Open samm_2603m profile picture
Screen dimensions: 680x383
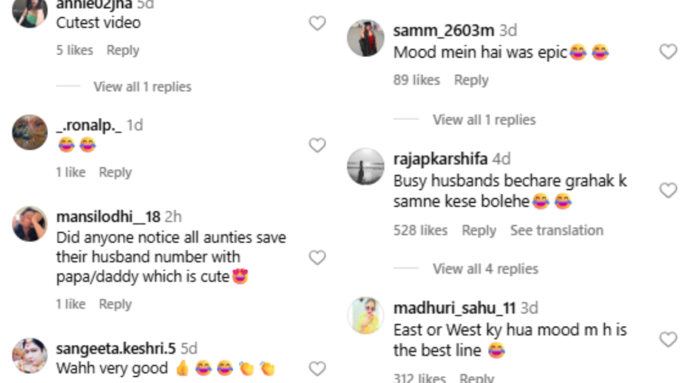[x=366, y=38]
